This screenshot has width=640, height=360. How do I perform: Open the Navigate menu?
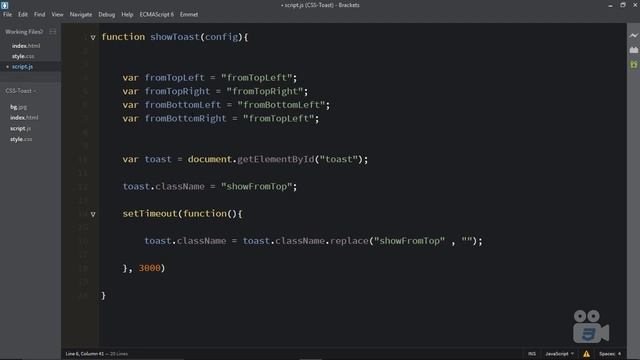pos(81,14)
